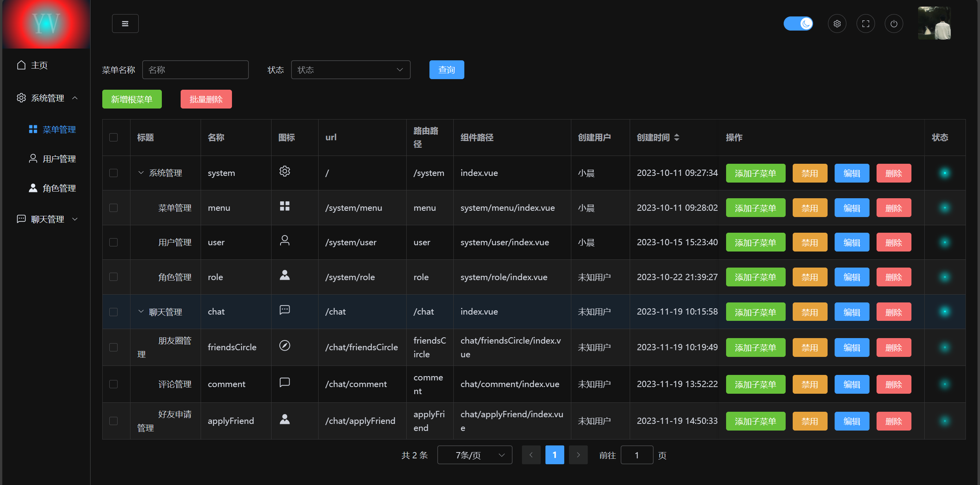Enter fullscreen mode with the header icon

click(866, 24)
